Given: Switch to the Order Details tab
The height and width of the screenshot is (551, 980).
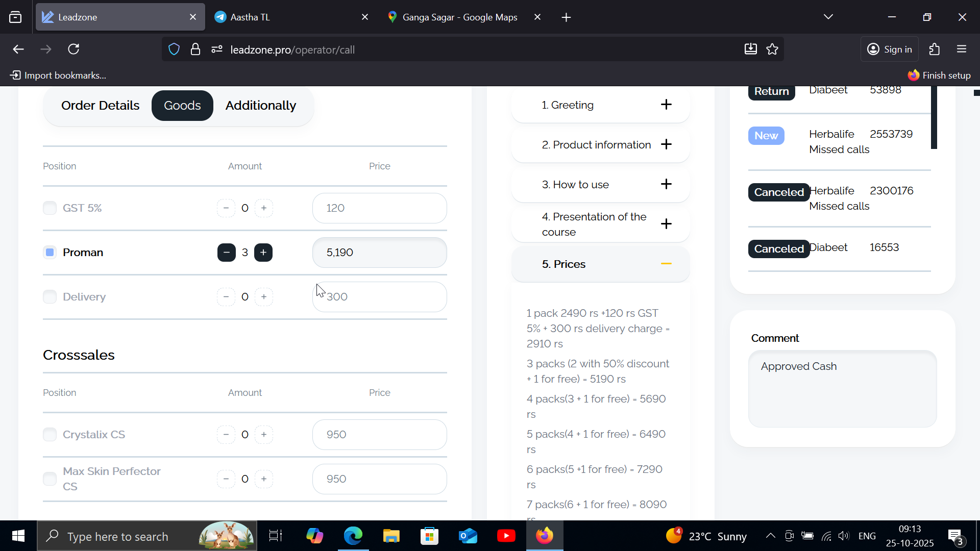Looking at the screenshot, I should [100, 106].
